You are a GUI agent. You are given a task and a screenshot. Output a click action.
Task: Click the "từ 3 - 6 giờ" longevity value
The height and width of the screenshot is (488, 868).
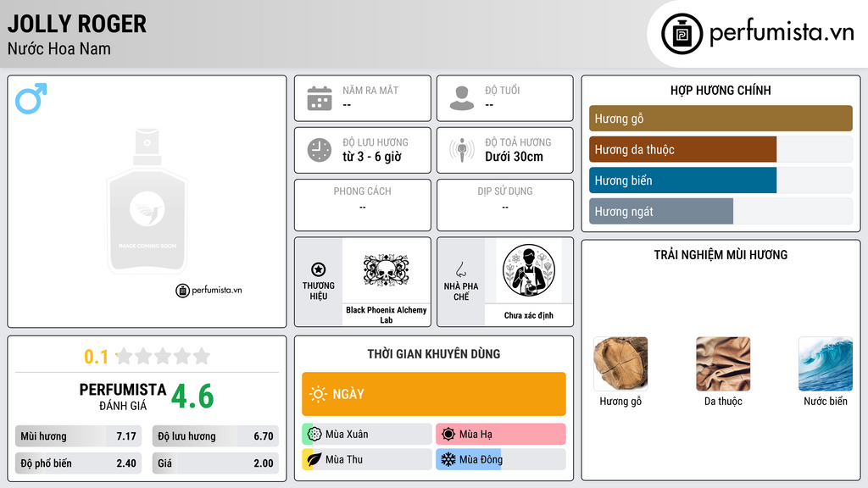click(371, 157)
